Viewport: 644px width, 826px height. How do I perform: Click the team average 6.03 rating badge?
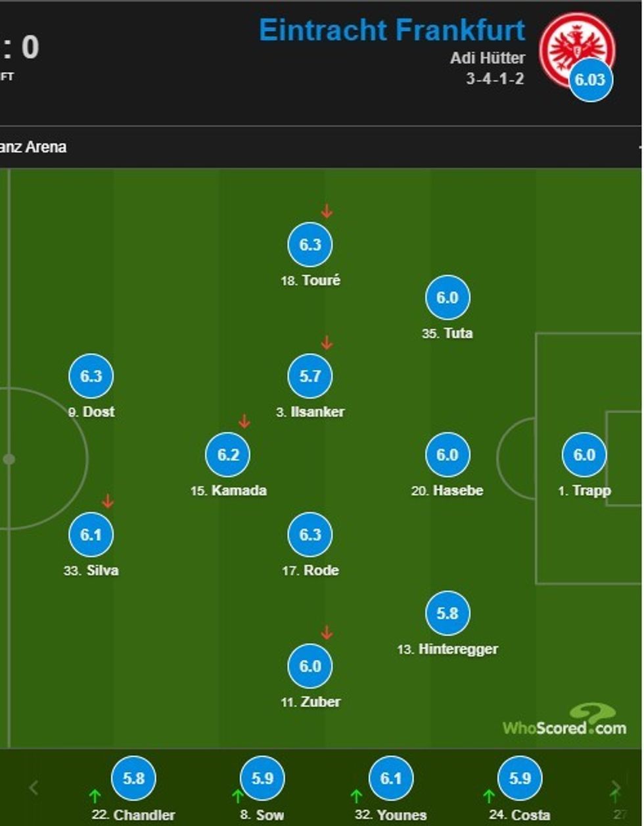[591, 80]
